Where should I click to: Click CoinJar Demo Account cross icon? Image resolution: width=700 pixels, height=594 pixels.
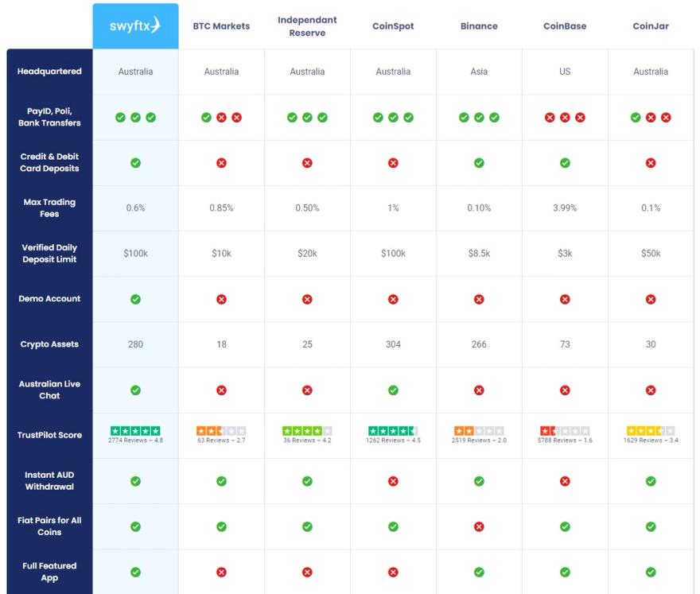tap(651, 299)
